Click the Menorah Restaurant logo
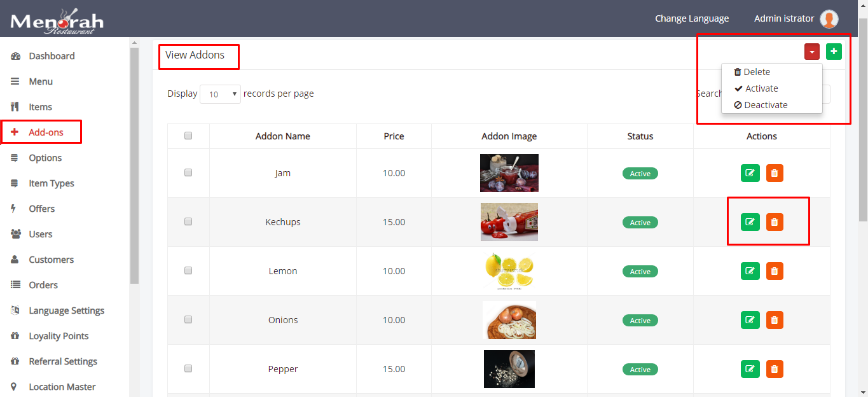The image size is (868, 397). [x=57, y=21]
